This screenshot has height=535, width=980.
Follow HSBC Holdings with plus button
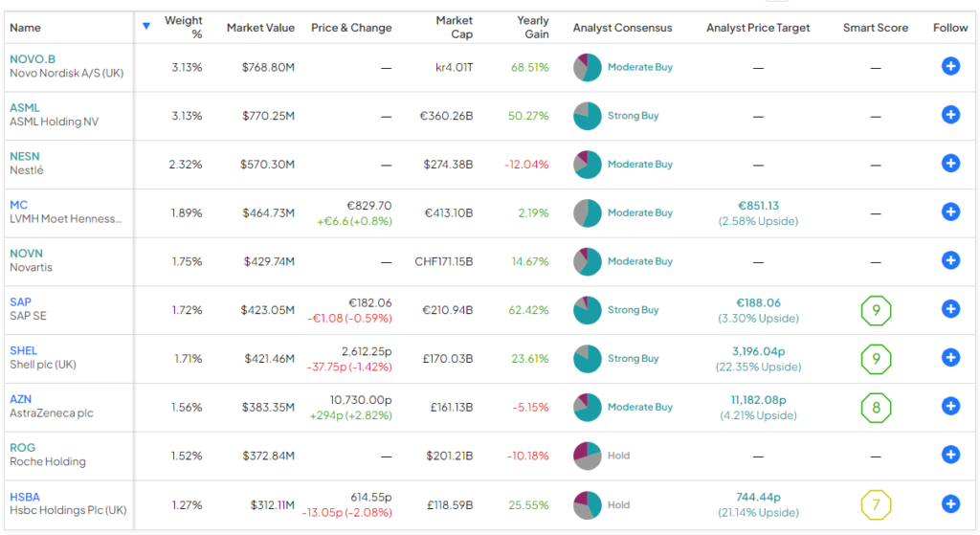pyautogui.click(x=949, y=503)
